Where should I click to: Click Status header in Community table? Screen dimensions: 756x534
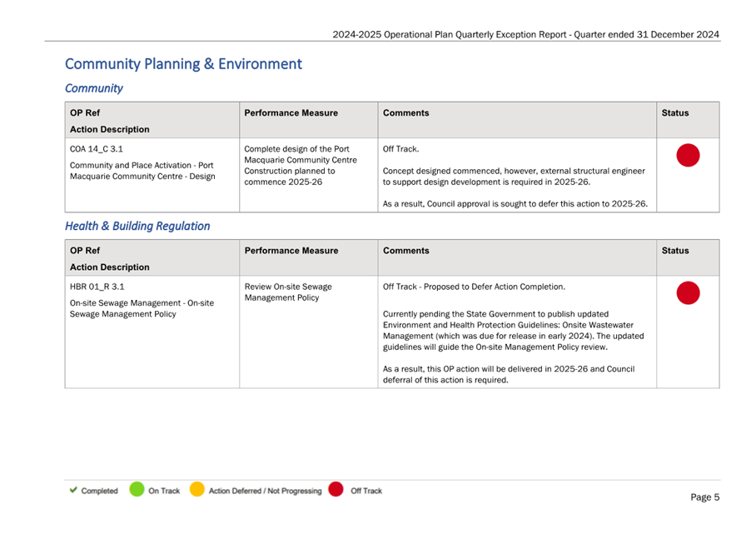[675, 112]
